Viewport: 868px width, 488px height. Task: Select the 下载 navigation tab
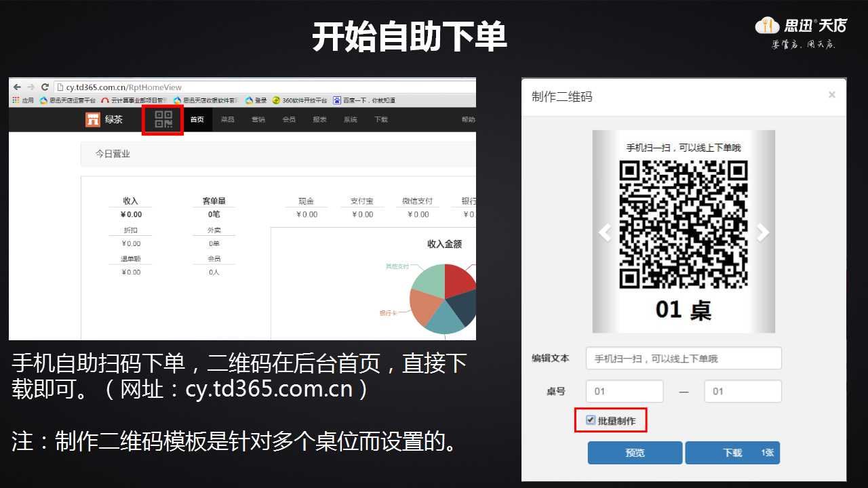[x=381, y=120]
